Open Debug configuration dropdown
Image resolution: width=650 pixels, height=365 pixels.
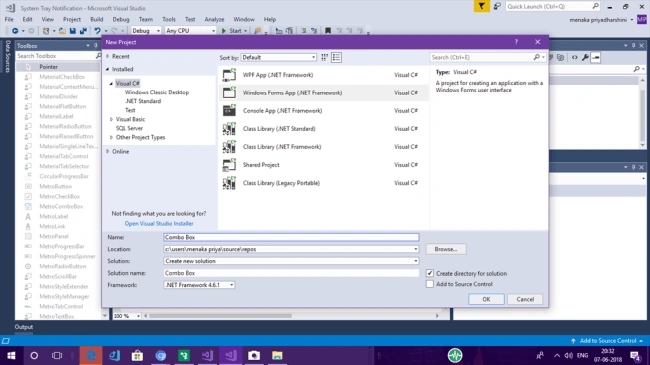coord(146,31)
